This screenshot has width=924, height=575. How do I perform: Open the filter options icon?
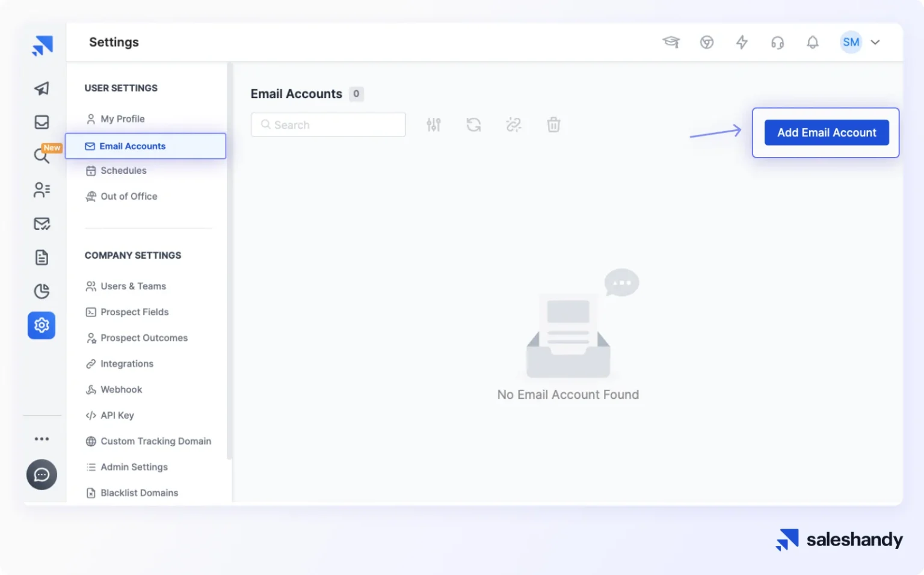point(434,125)
